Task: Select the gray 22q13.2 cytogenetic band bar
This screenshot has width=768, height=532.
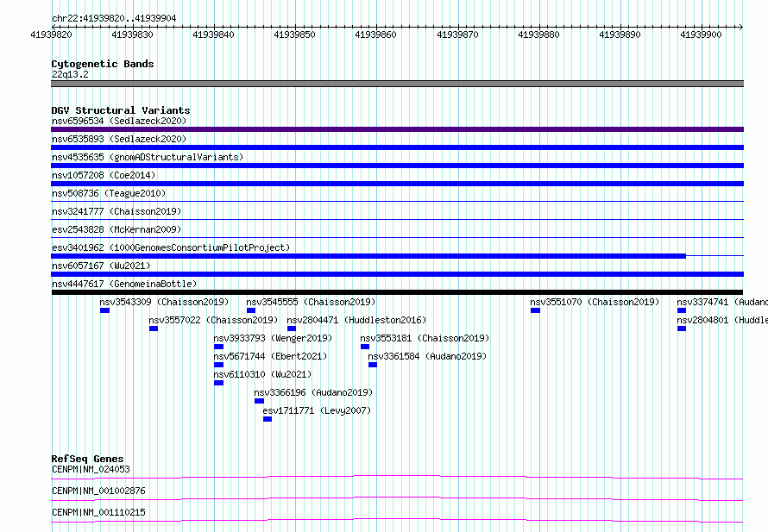Action: pyautogui.click(x=397, y=84)
